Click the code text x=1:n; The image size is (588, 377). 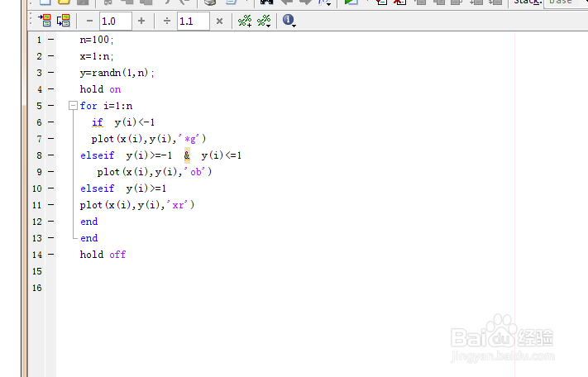(x=97, y=56)
